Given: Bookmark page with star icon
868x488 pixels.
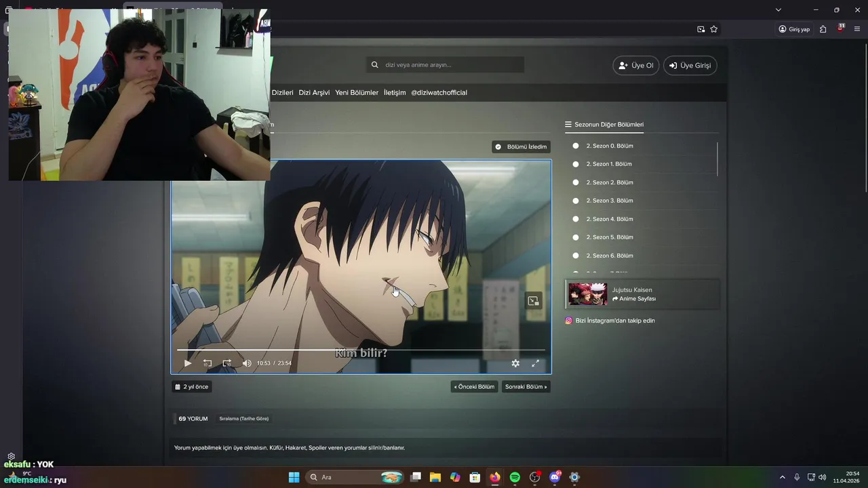Looking at the screenshot, I should [714, 29].
